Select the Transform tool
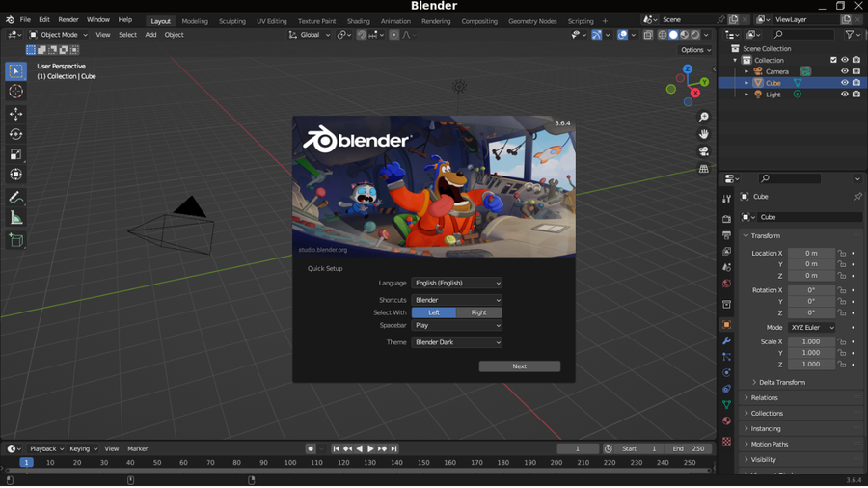 point(15,175)
